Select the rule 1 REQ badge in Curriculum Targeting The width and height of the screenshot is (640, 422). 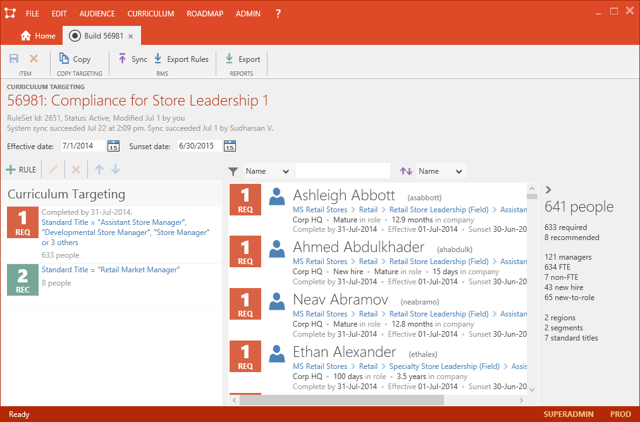23,222
